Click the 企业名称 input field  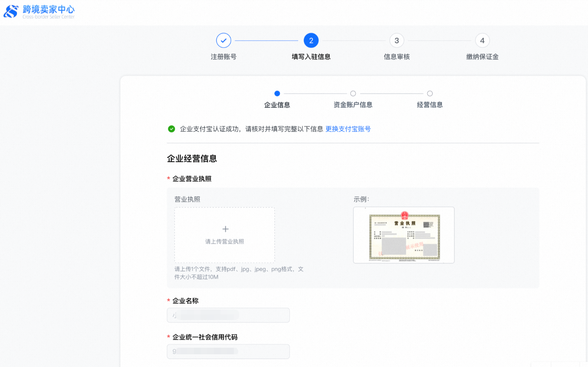tap(228, 315)
